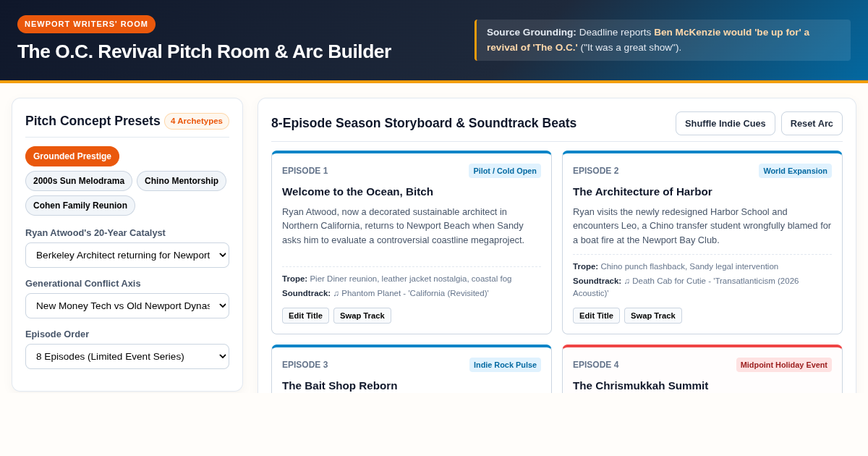Click the '8-Episode Season Storyboard' heading

coord(424,123)
